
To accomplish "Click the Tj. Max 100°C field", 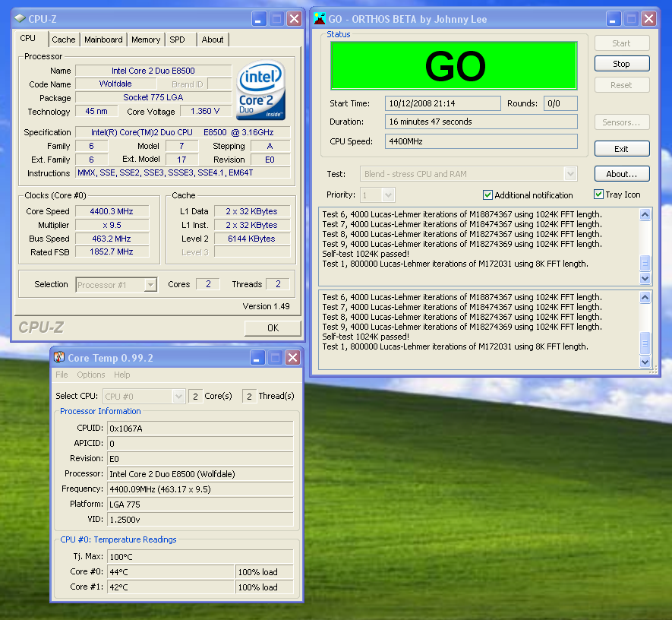I will (x=200, y=557).
